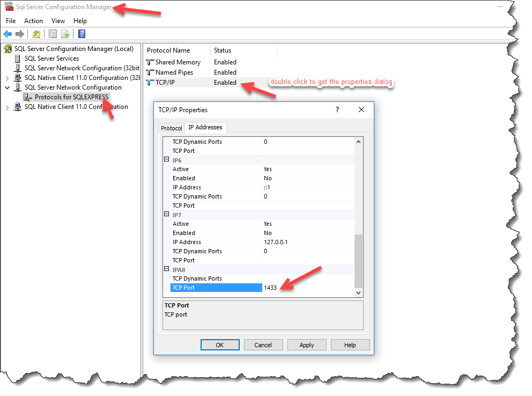This screenshot has height=396, width=532.
Task: Click the Protocols for SQLEXPRESS icon
Action: (28, 97)
